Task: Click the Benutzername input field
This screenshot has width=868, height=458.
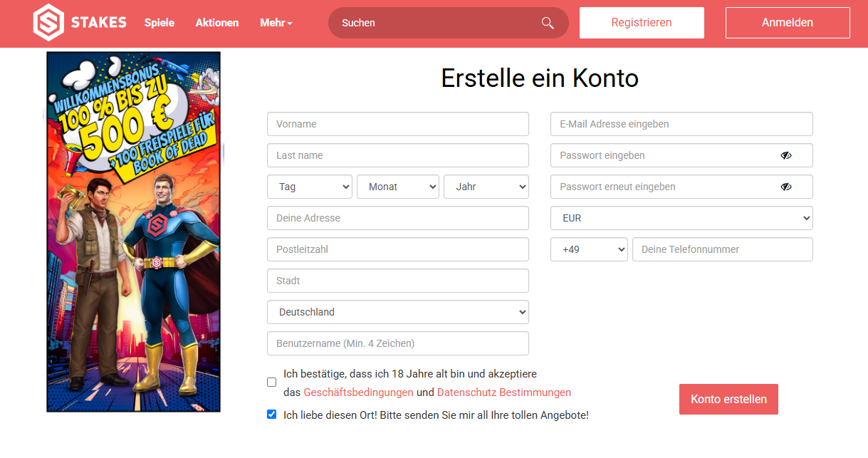Action: pyautogui.click(x=398, y=343)
